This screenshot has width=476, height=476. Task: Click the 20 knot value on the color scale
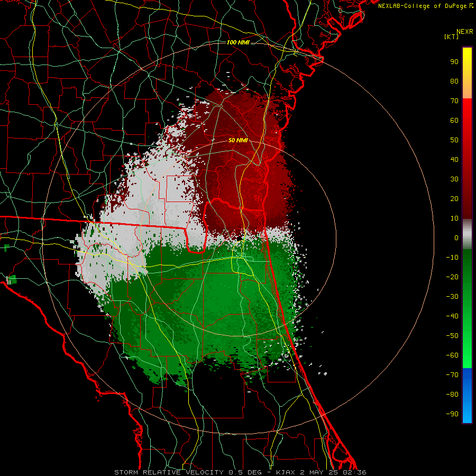point(454,199)
